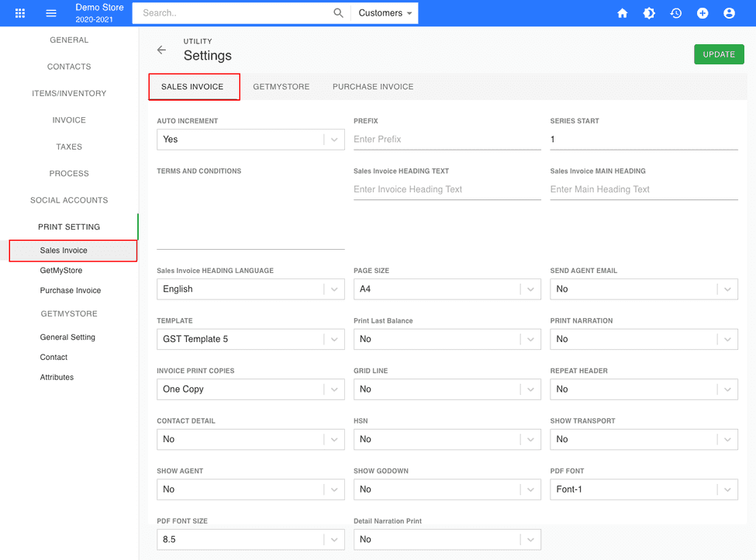This screenshot has height=560, width=756.
Task: Expand the Customers search filter dropdown
Action: pyautogui.click(x=385, y=13)
